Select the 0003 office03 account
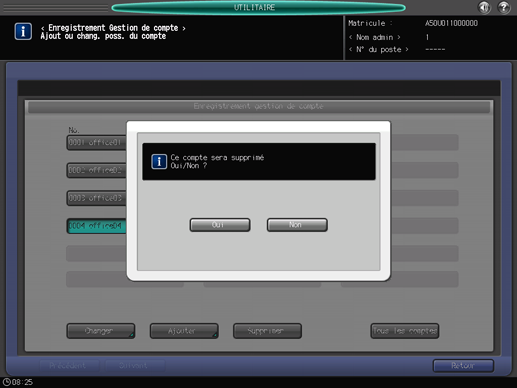 click(x=96, y=198)
